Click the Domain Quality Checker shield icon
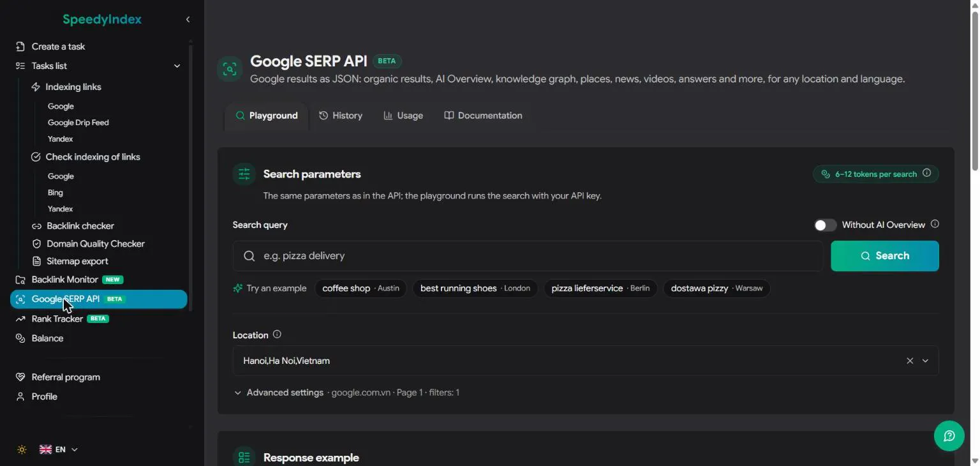This screenshot has height=466, width=980. [x=36, y=244]
